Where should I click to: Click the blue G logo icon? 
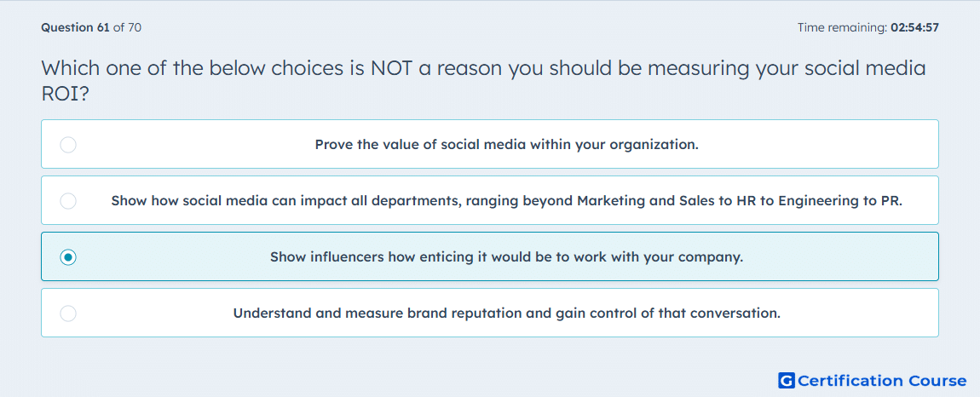pos(787,381)
